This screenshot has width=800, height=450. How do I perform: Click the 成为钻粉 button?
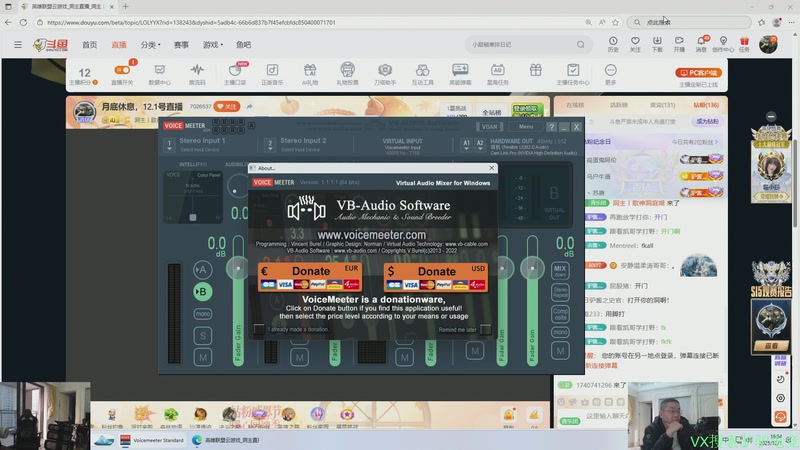click(x=707, y=121)
